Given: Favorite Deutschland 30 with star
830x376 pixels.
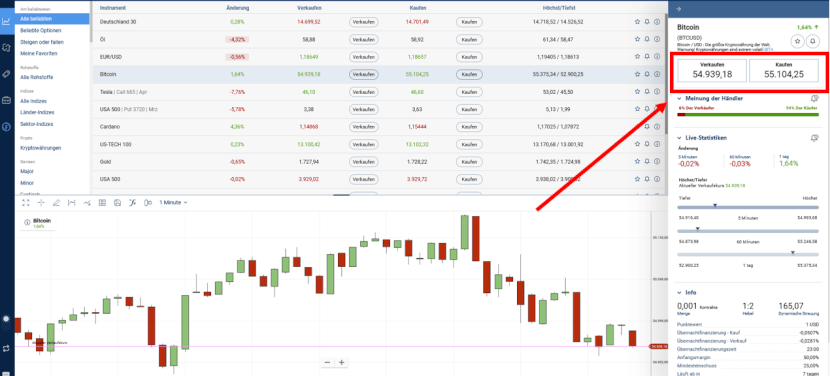Looking at the screenshot, I should 637,22.
